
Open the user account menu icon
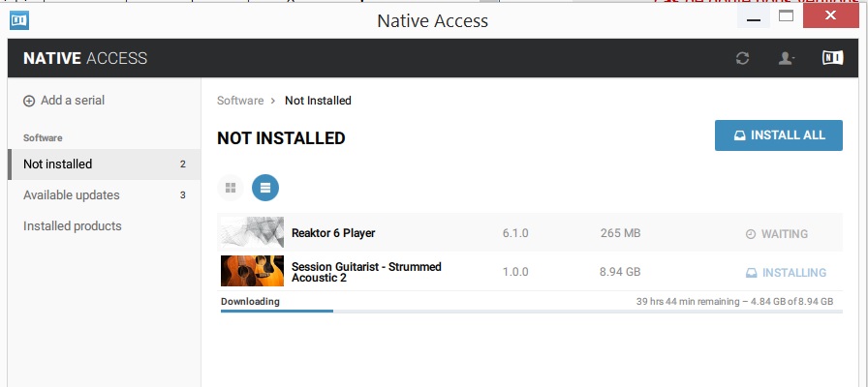pos(786,58)
